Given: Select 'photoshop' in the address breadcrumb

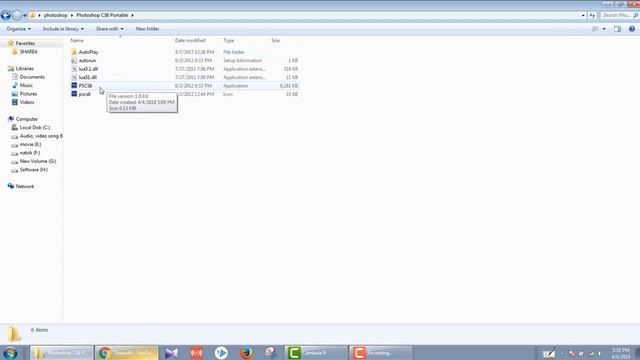Looking at the screenshot, I should (x=56, y=15).
